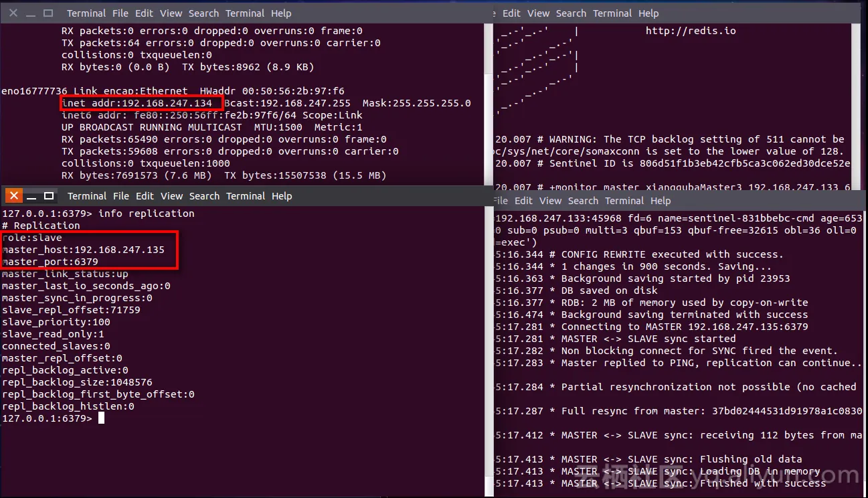Click the 'Full resync from master' line
868x498 pixels.
coord(679,411)
